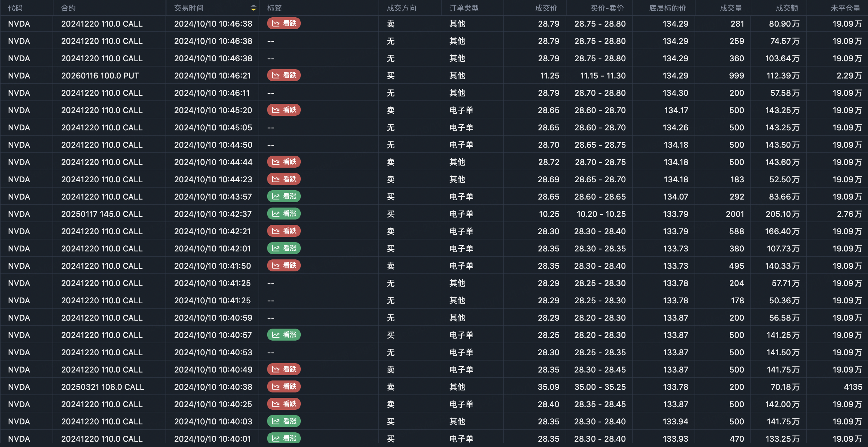
Task: Click the turnover 205.10万
Action: (x=782, y=214)
